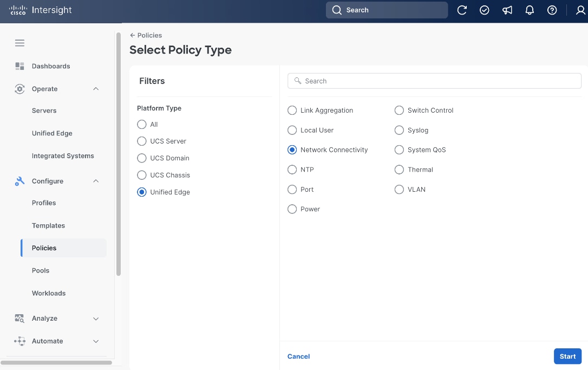Select the UCS Chassis platform radio
588x370 pixels.
pos(142,175)
